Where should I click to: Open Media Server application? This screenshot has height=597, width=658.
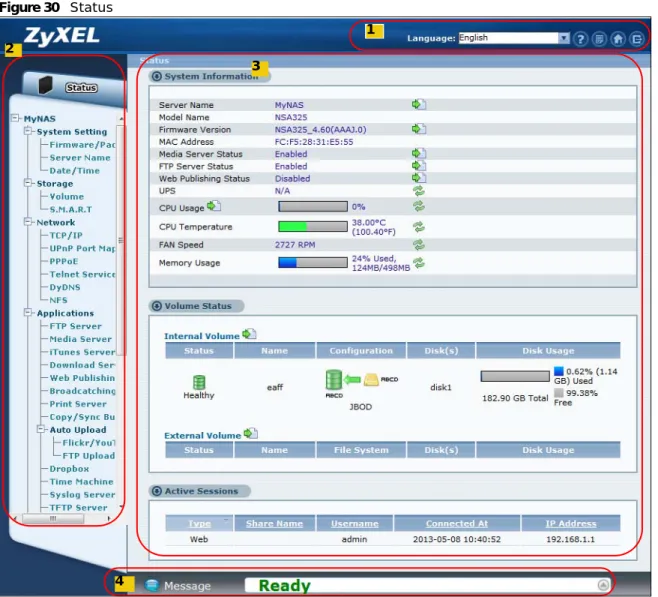[81, 339]
